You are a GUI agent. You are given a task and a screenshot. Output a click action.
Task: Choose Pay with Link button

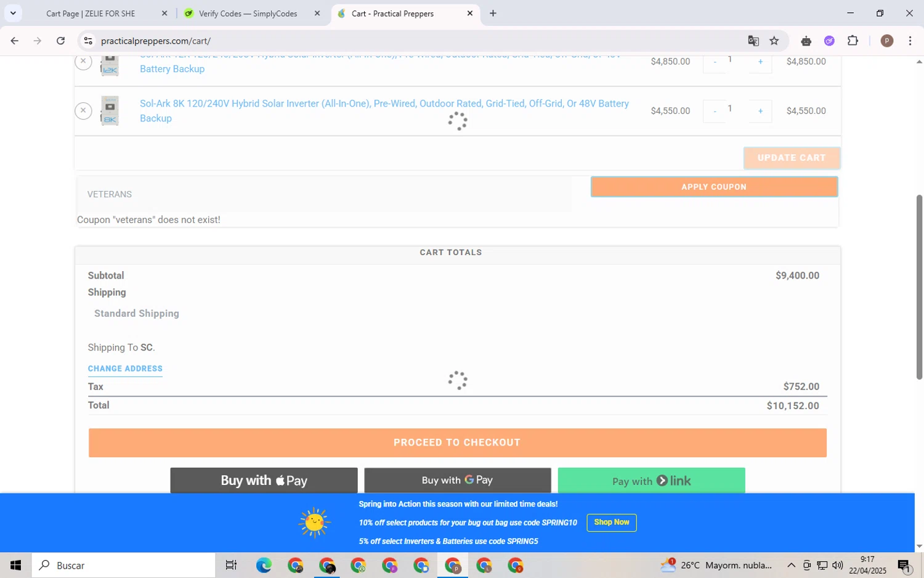coord(651,480)
